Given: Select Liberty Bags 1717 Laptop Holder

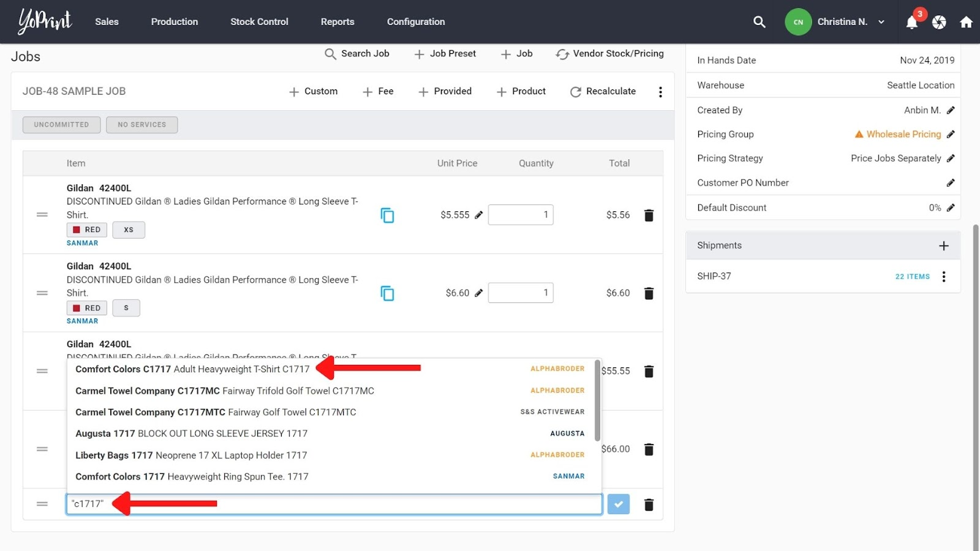Looking at the screenshot, I should [330, 455].
